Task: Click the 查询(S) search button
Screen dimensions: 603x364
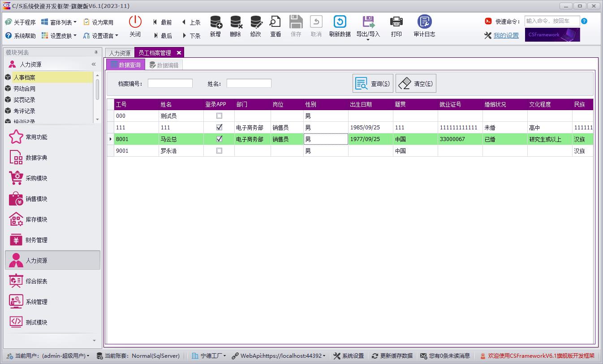Action: [x=373, y=84]
